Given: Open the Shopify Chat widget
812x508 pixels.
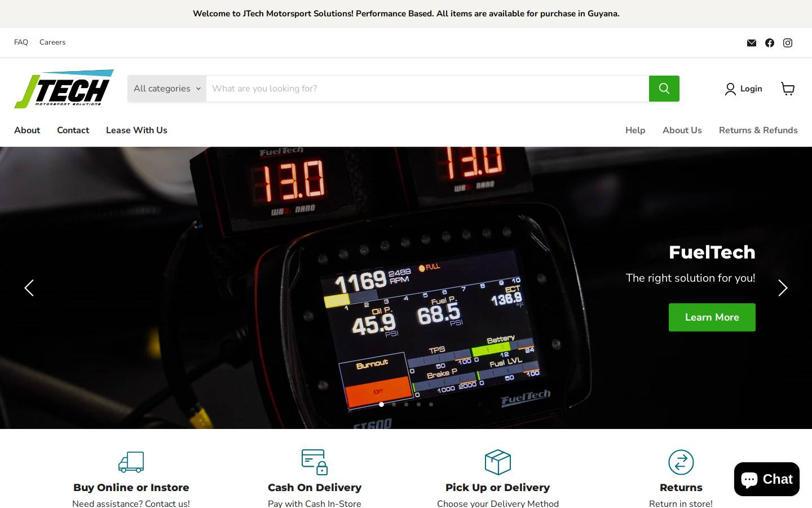Looking at the screenshot, I should 767,479.
